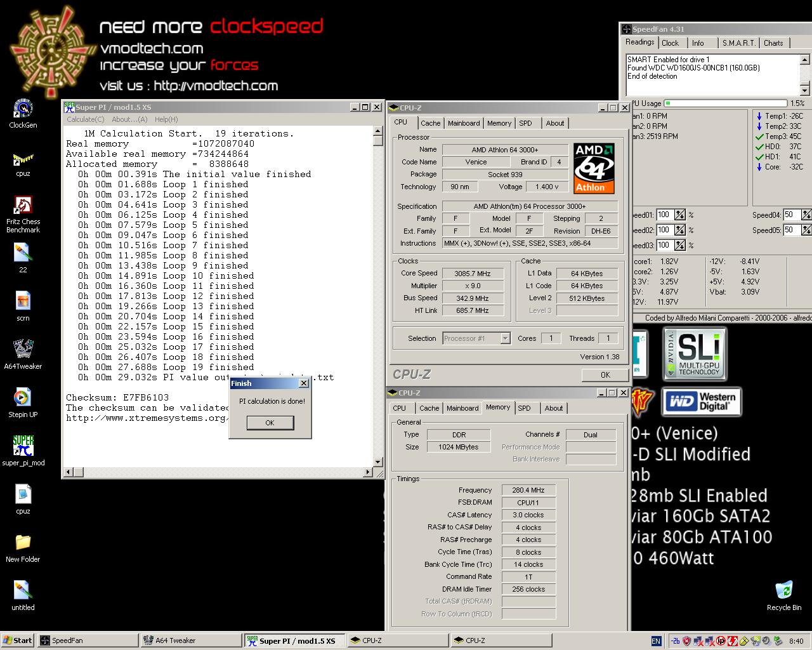The height and width of the screenshot is (650, 812).
Task: Click the OK button in upper CPU-Z window
Action: [605, 375]
